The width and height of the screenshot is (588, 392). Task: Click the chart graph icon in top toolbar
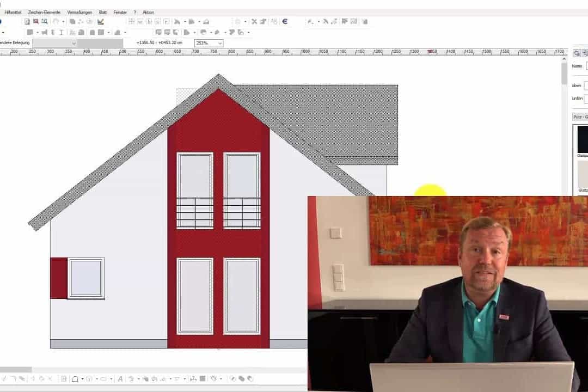coord(101,22)
